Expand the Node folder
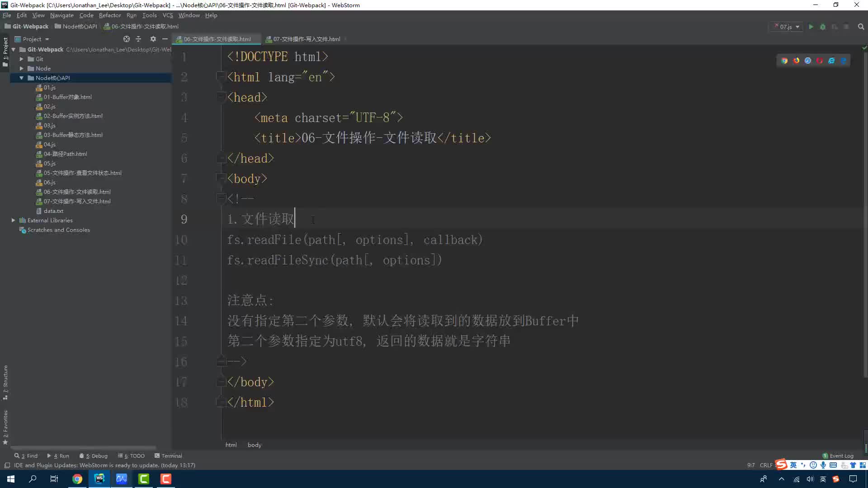This screenshot has height=488, width=868. 21,69
